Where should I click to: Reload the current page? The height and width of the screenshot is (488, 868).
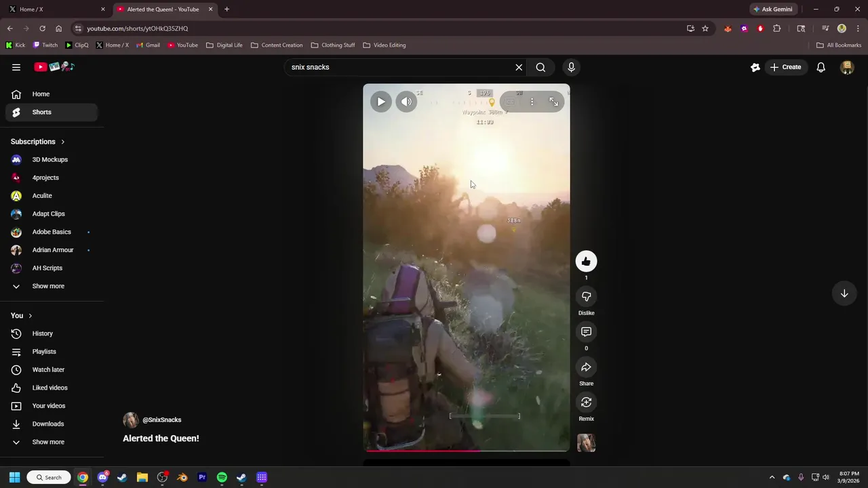42,28
